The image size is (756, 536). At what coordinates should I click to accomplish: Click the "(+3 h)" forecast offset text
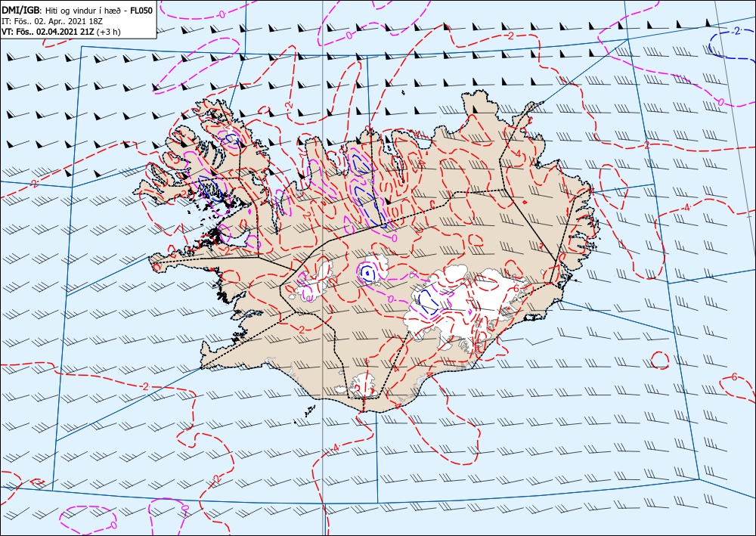[109, 32]
